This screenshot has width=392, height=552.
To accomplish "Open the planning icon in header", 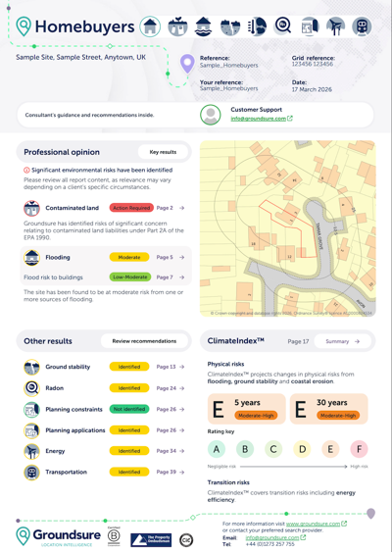I will 310,26.
